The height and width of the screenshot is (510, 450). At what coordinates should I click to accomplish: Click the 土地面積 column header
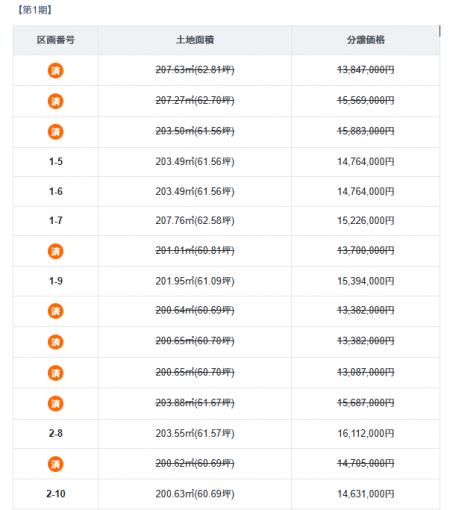tap(195, 40)
